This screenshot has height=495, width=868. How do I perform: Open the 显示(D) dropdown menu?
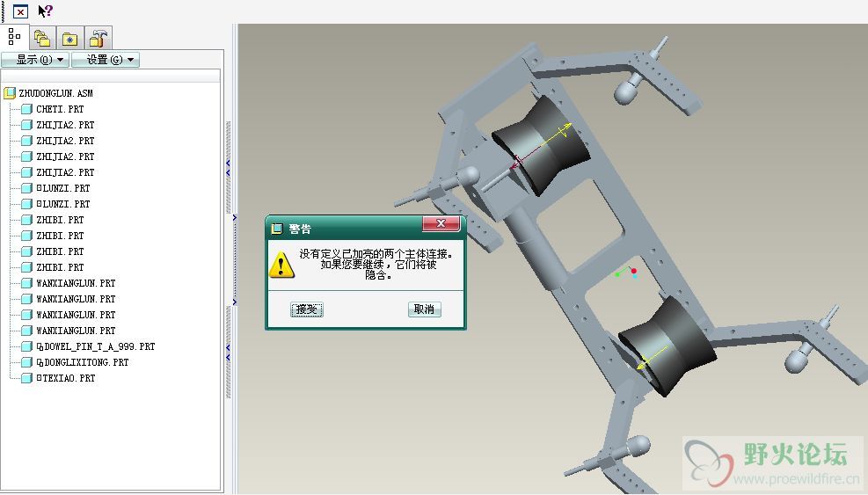pyautogui.click(x=35, y=59)
